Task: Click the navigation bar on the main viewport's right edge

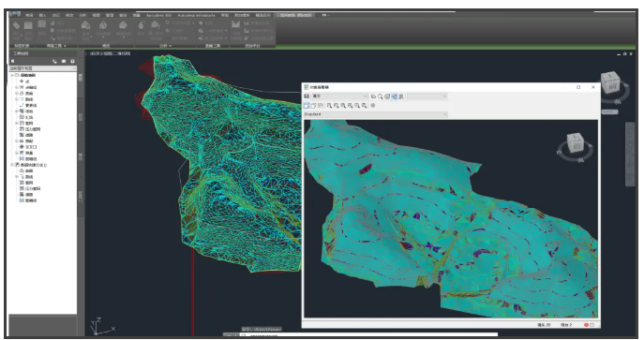Action: (630, 155)
